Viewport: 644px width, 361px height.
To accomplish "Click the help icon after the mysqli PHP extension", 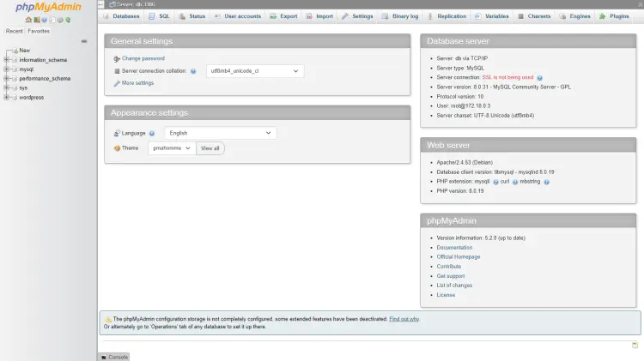I will 495,182.
